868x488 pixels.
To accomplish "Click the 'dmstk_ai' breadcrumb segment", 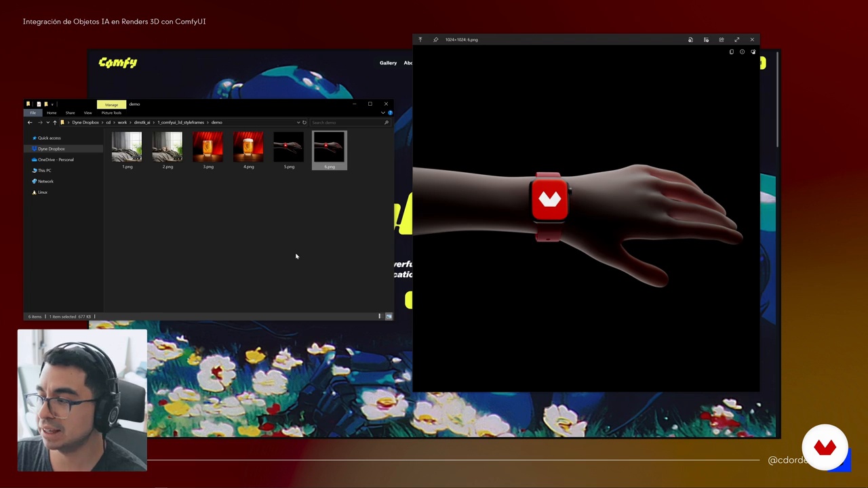I will 142,123.
